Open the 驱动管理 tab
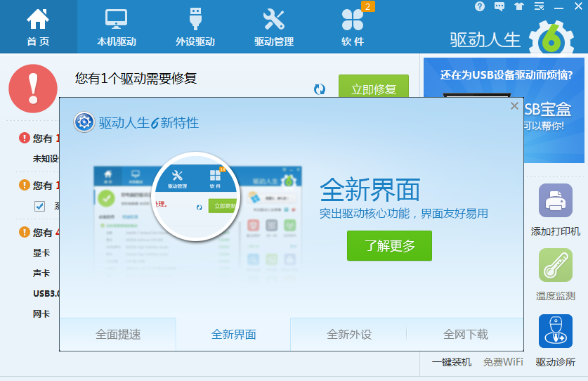This screenshot has height=381, width=588. [274, 27]
